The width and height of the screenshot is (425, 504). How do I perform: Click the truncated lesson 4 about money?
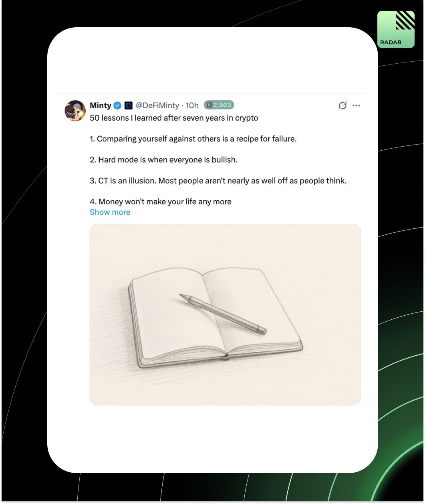[161, 202]
